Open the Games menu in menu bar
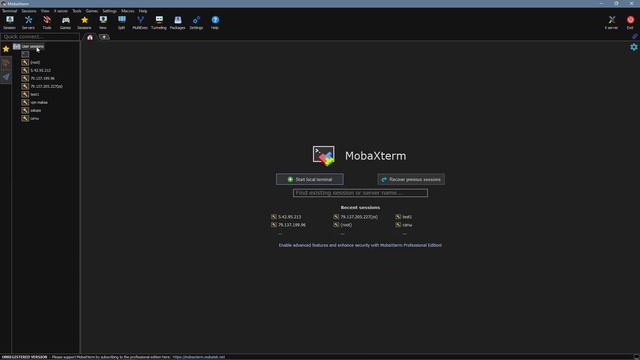 click(x=91, y=11)
